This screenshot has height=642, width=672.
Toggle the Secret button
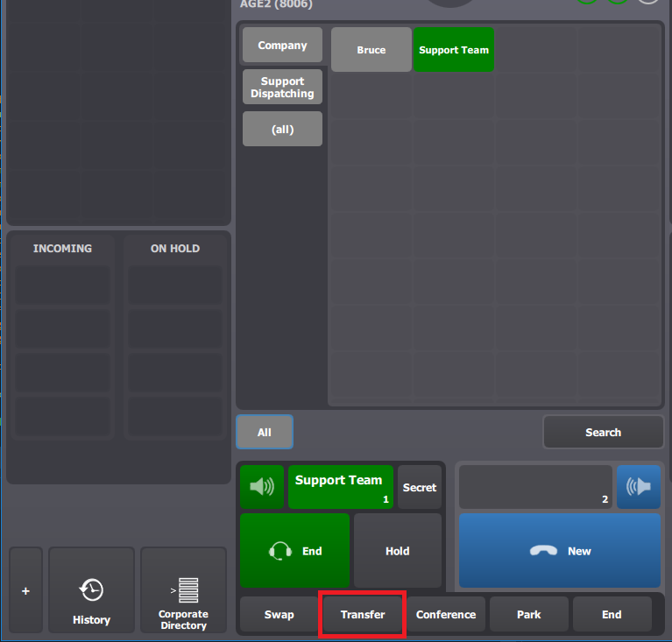point(419,487)
